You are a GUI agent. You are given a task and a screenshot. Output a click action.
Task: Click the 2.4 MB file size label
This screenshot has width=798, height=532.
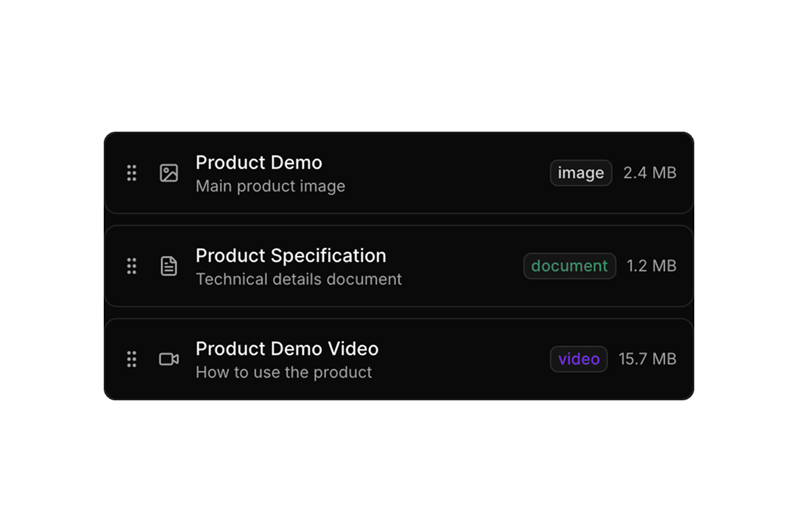tap(649, 173)
